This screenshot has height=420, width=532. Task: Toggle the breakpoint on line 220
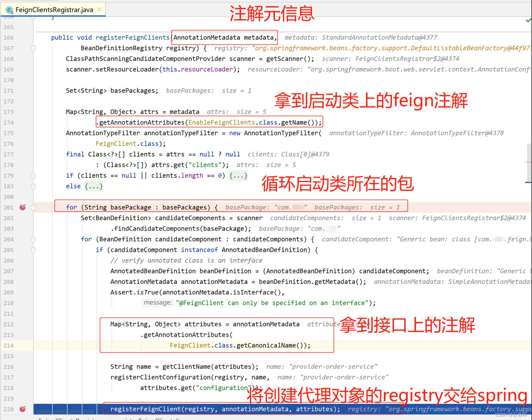click(x=23, y=409)
